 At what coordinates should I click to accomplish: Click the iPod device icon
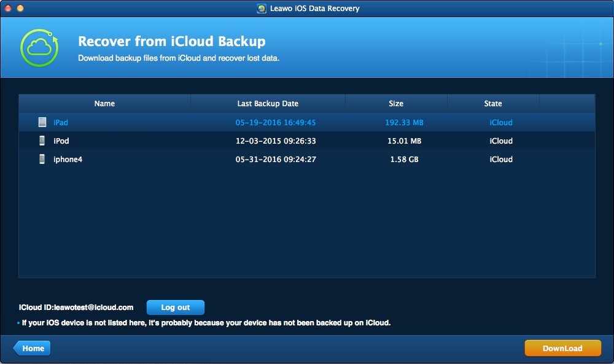[42, 141]
